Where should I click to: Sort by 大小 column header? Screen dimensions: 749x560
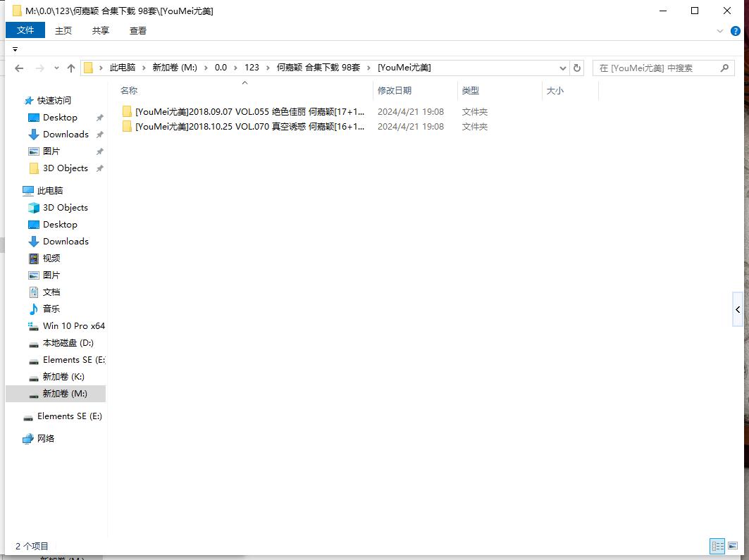click(x=555, y=91)
